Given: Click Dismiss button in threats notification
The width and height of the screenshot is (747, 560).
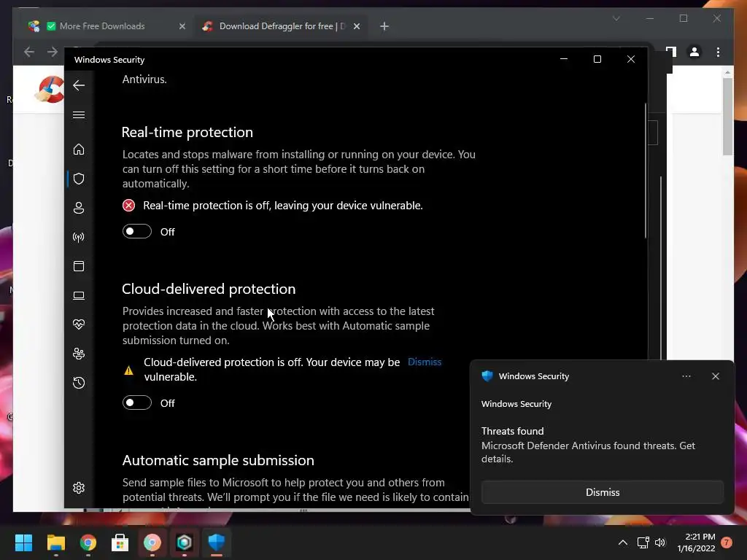Looking at the screenshot, I should (x=602, y=492).
